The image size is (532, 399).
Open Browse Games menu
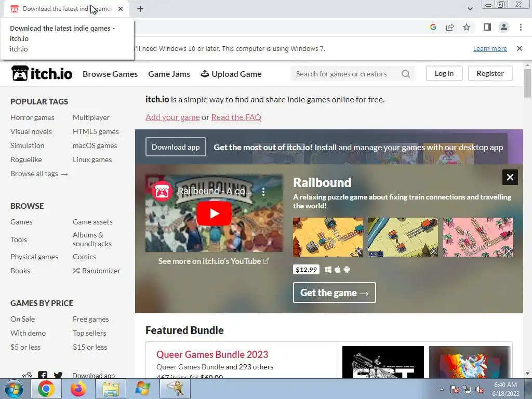(110, 74)
